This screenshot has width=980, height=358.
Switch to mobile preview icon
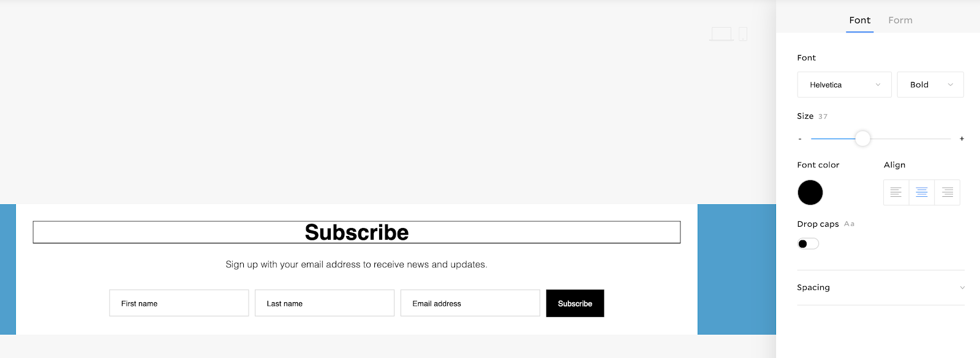pyautogui.click(x=743, y=34)
